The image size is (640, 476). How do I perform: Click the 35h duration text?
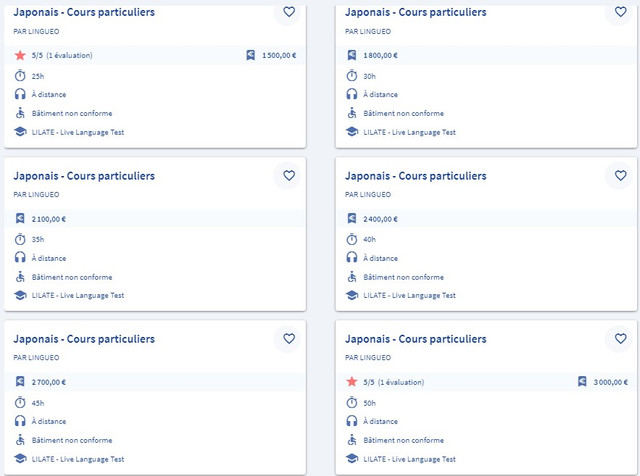[38, 239]
